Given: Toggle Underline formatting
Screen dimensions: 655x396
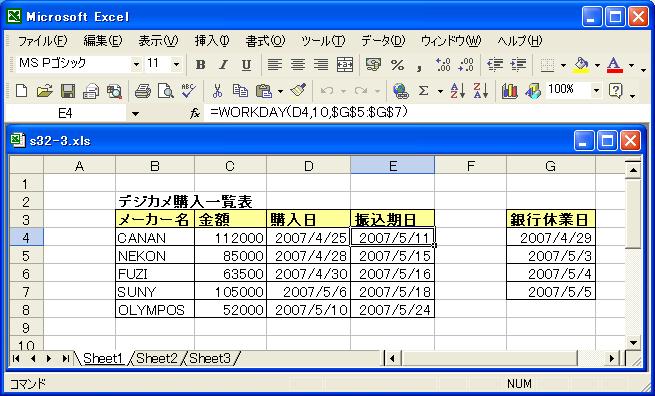Looking at the screenshot, I should [x=246, y=64].
